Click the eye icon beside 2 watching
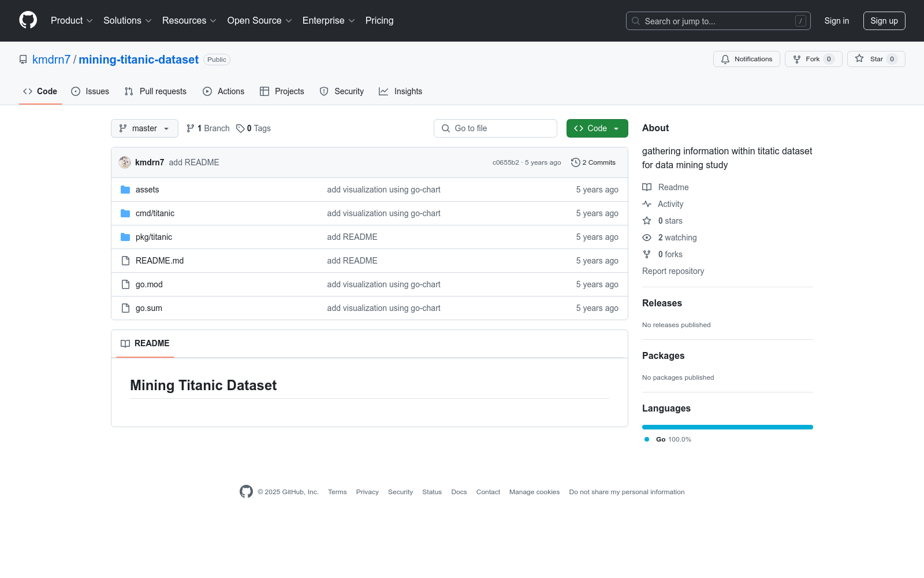 (x=647, y=238)
